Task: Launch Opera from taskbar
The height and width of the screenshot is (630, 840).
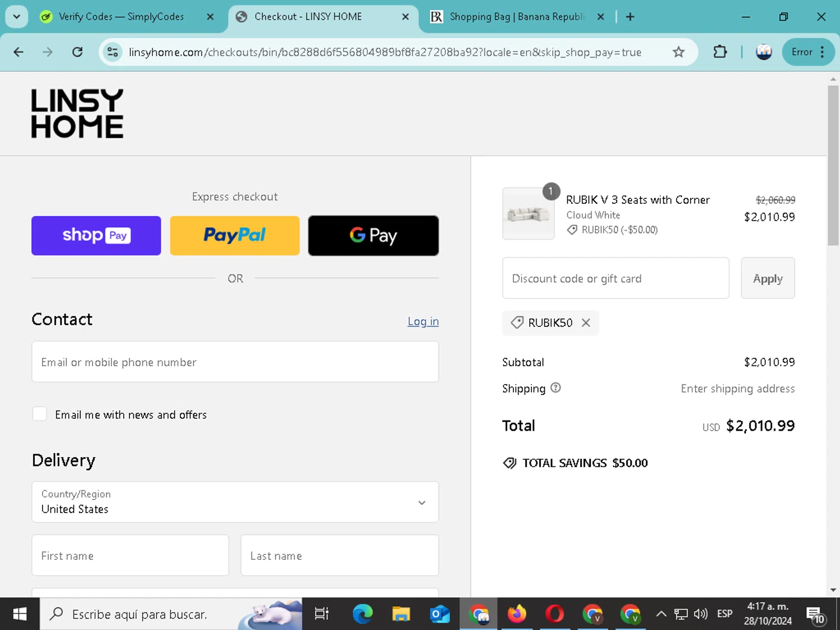Action: [555, 614]
